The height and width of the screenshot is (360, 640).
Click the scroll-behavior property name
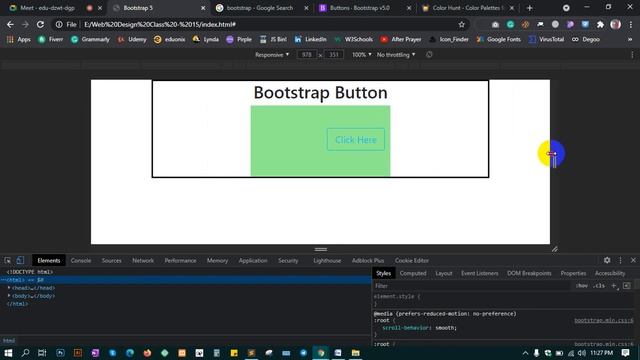pyautogui.click(x=406, y=328)
